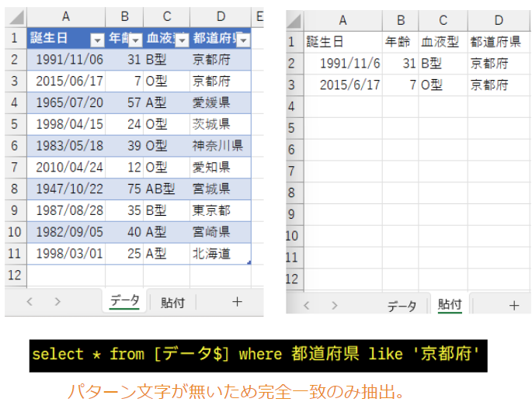Click cell 2010/04/24
The height and width of the screenshot is (409, 532).
point(66,167)
